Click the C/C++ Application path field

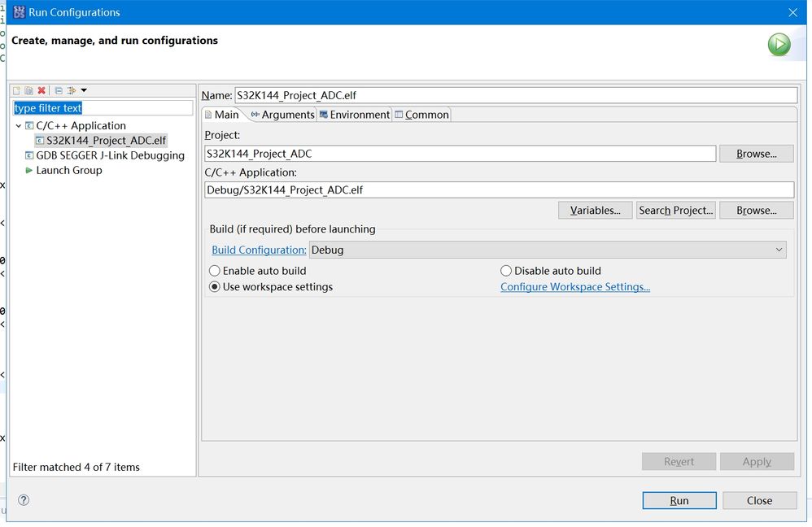500,190
